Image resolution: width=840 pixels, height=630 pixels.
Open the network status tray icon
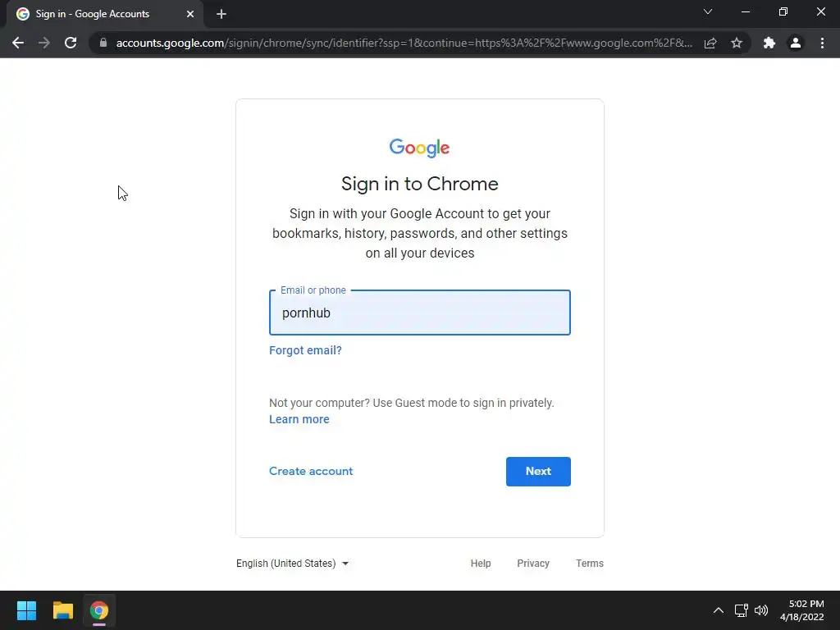[742, 610]
